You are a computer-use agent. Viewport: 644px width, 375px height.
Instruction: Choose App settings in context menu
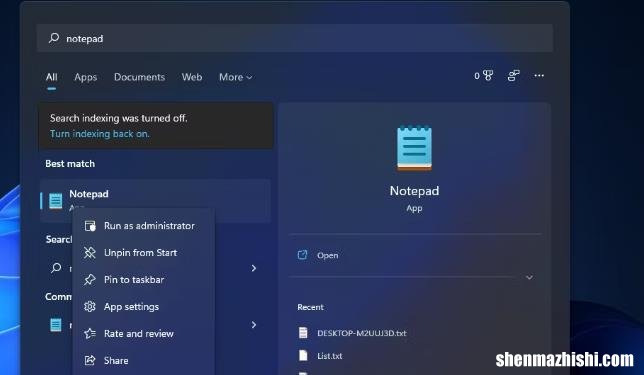coord(143,307)
